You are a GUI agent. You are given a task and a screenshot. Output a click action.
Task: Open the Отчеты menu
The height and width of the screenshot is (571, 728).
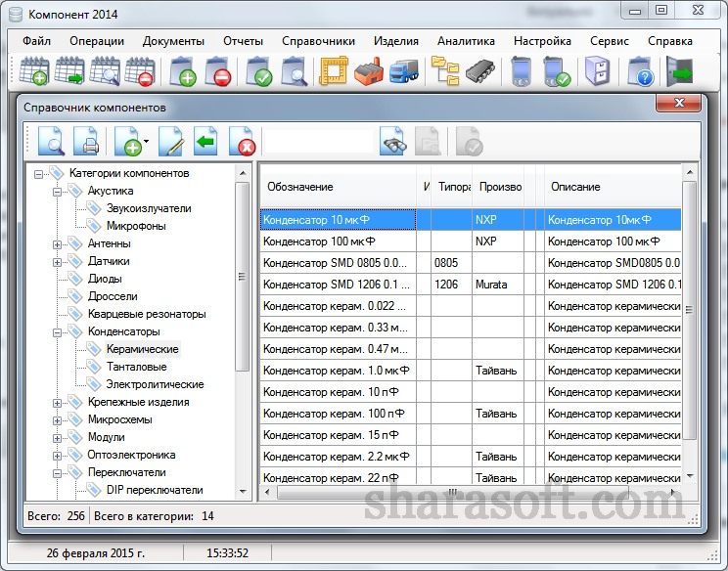(244, 41)
